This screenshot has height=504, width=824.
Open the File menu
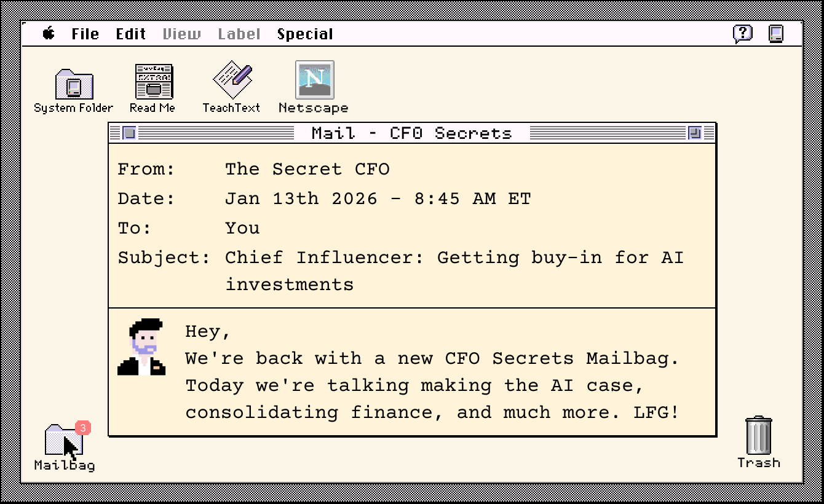(85, 34)
